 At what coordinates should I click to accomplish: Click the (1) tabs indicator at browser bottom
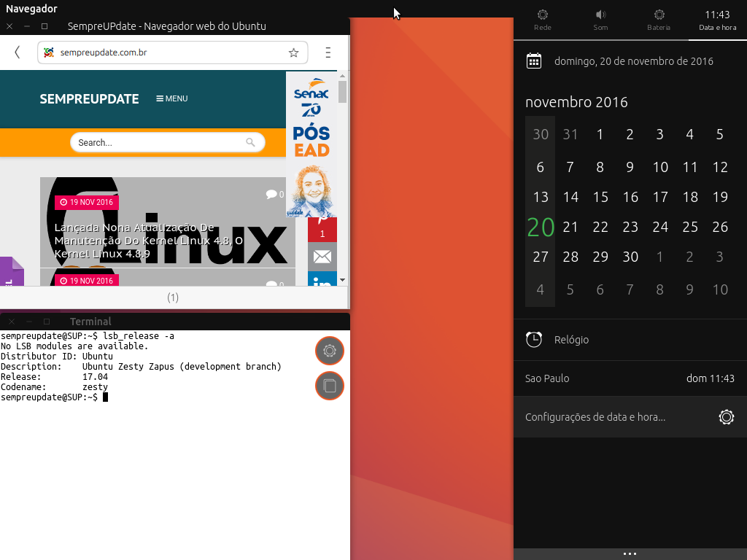(x=173, y=297)
